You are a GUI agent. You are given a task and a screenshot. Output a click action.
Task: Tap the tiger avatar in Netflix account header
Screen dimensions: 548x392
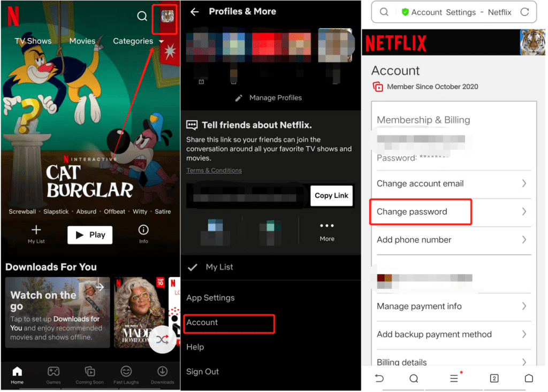[x=532, y=42]
